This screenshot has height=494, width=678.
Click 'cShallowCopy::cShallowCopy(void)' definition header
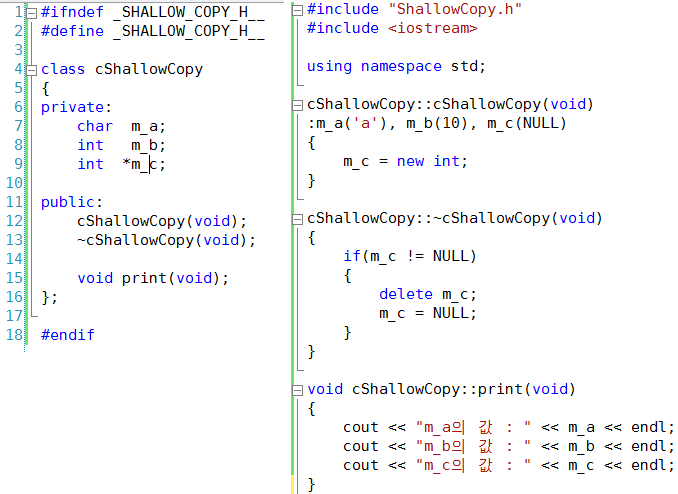click(x=450, y=104)
